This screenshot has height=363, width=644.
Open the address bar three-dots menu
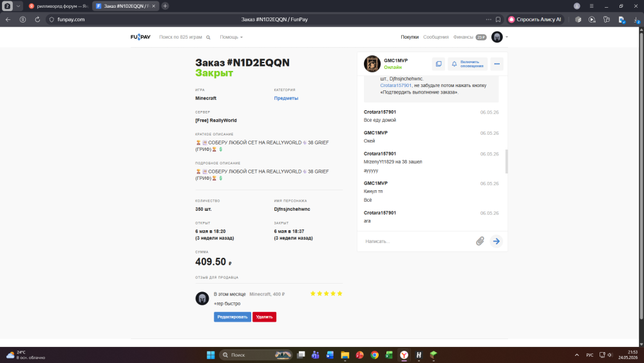tap(488, 19)
